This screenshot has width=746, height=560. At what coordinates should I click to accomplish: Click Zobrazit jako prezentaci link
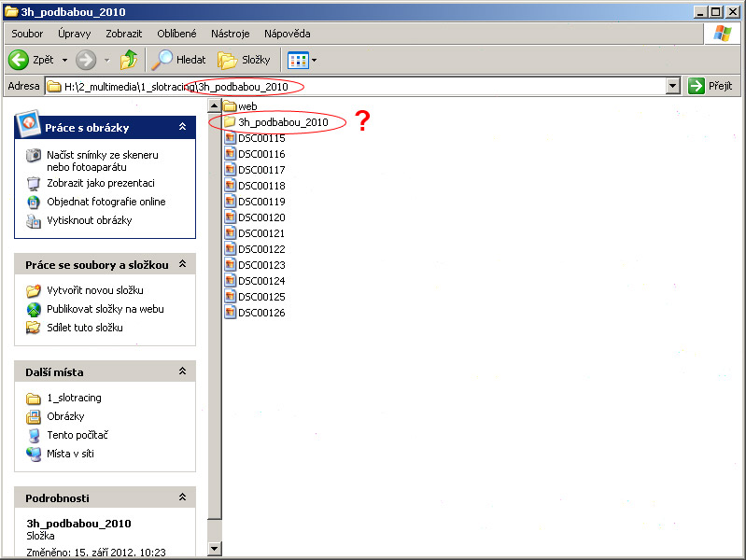coord(100,183)
